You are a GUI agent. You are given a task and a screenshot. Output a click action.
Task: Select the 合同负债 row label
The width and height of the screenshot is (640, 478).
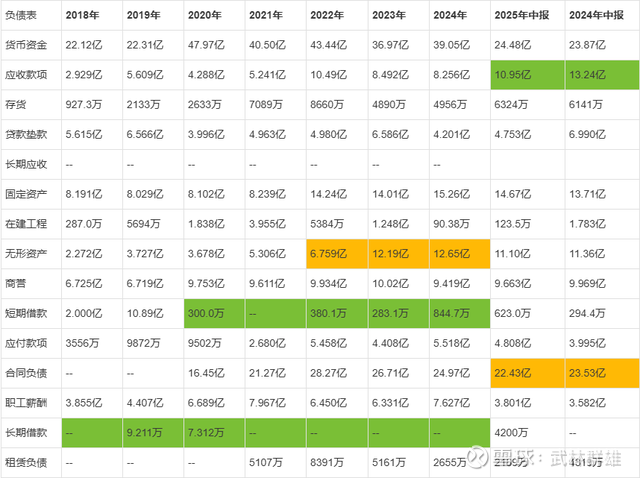pos(30,373)
